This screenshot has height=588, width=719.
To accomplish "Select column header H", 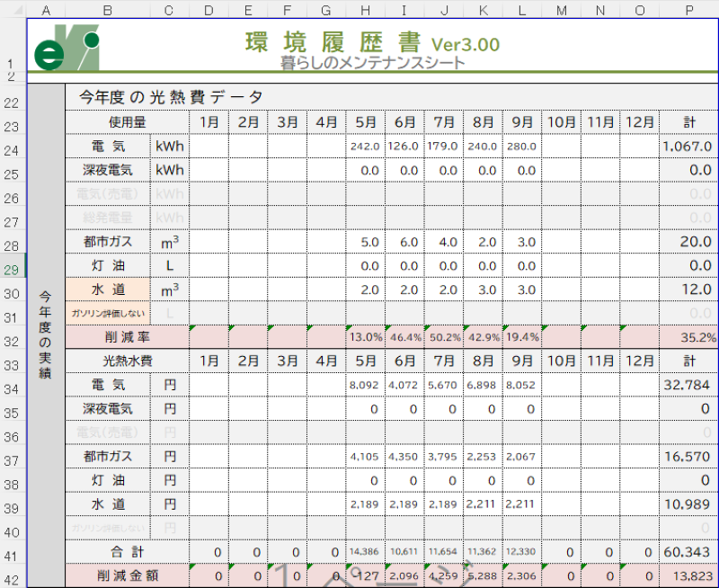I will click(x=365, y=9).
